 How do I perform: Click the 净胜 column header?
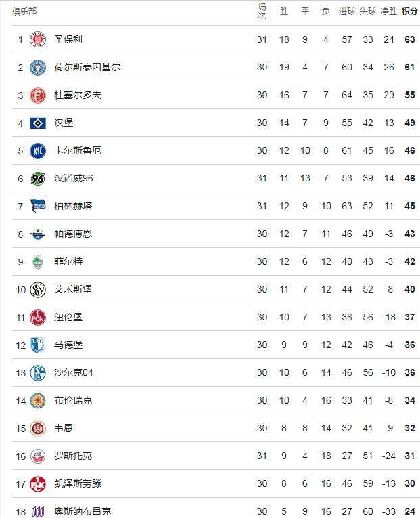pyautogui.click(x=389, y=12)
